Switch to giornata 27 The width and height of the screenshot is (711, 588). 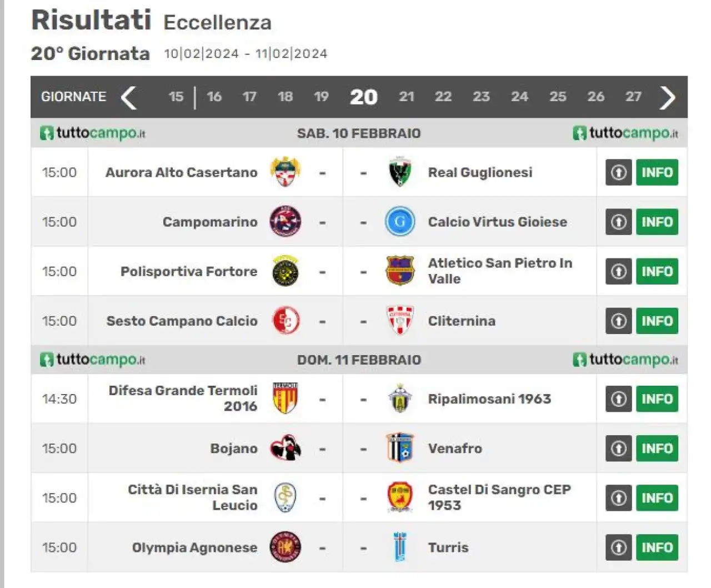[633, 97]
